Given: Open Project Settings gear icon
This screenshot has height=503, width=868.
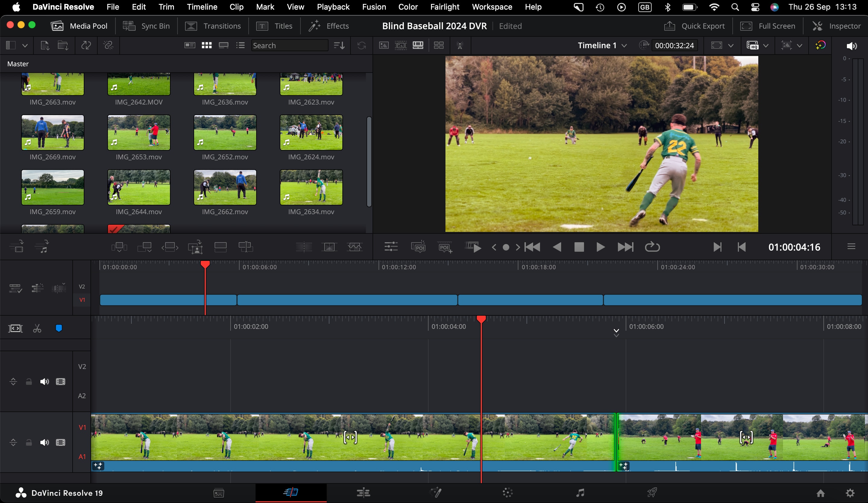Looking at the screenshot, I should pyautogui.click(x=850, y=493).
